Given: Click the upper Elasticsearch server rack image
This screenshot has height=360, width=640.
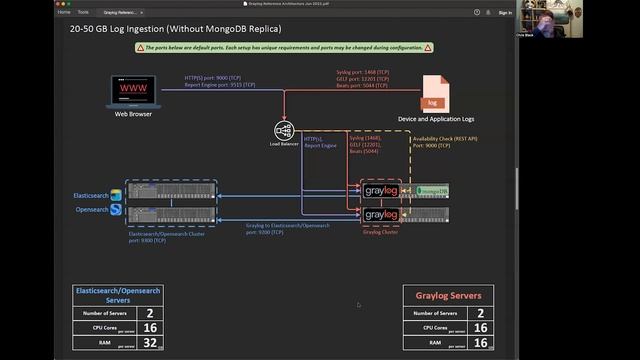Looking at the screenshot, I should [171, 191].
